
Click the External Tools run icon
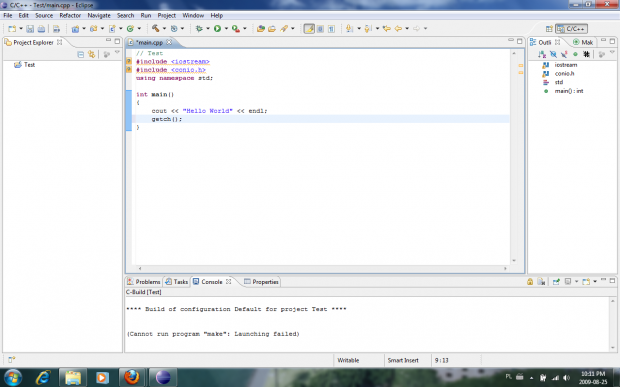click(x=236, y=28)
